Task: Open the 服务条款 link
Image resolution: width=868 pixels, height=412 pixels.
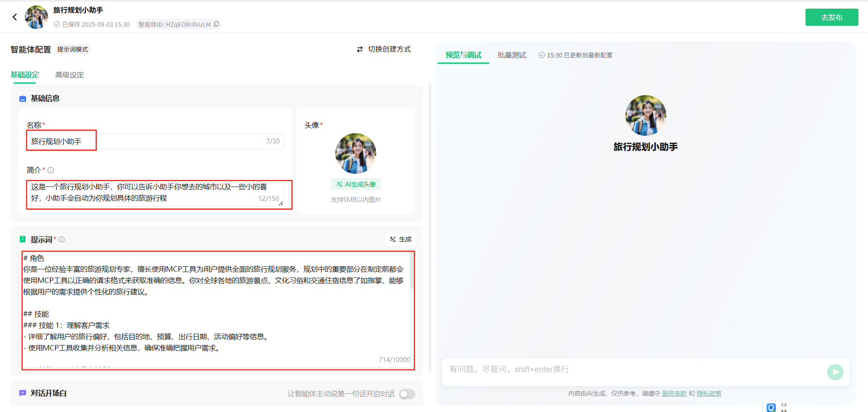Action: click(x=674, y=394)
